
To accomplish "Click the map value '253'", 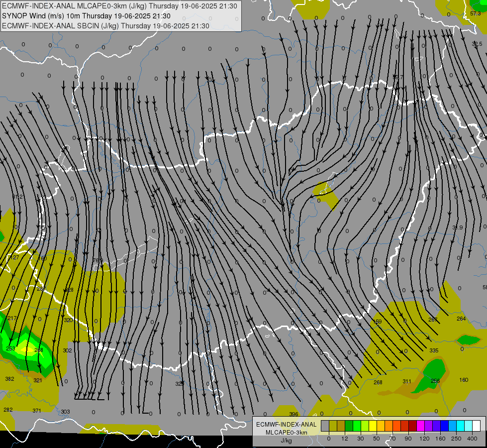I will pos(10,348).
